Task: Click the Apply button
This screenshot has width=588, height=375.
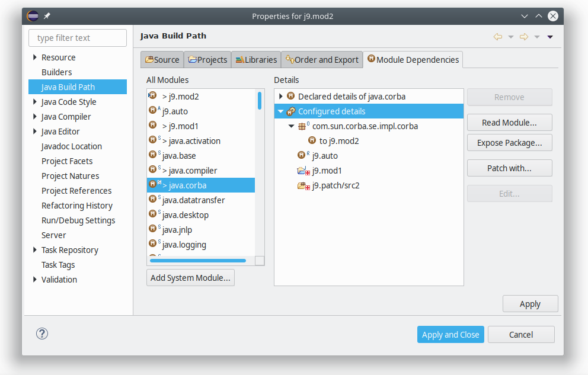Action: [531, 304]
